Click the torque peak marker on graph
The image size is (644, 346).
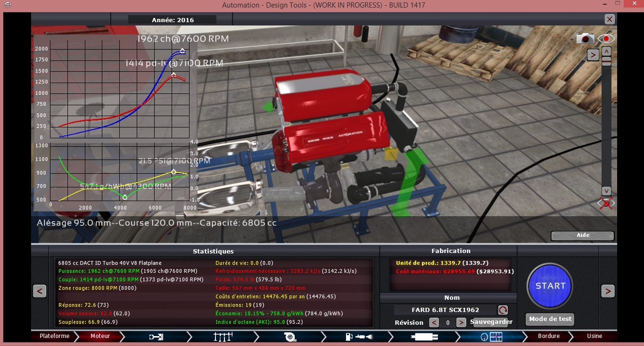tap(173, 75)
